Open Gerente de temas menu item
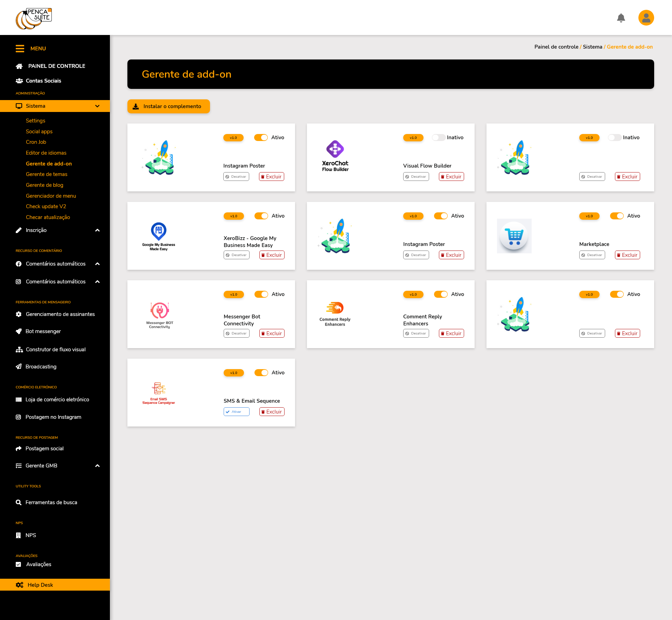This screenshot has height=620, width=672. 47,174
